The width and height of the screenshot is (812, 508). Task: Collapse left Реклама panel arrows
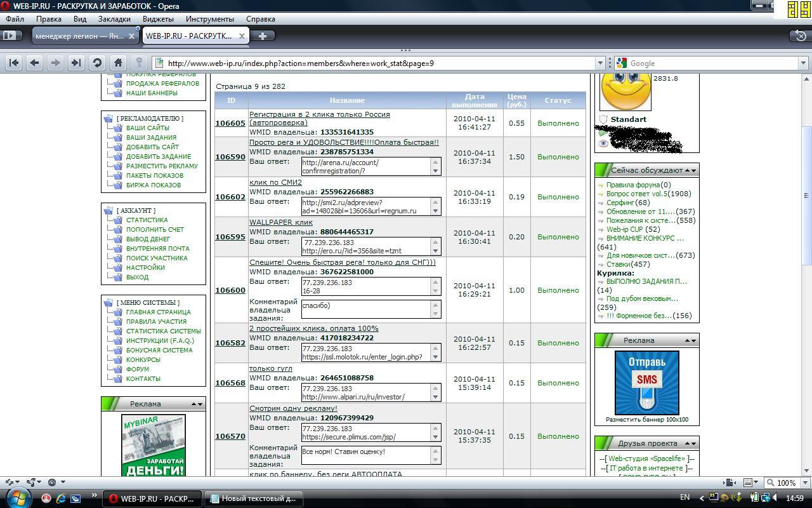tap(197, 404)
